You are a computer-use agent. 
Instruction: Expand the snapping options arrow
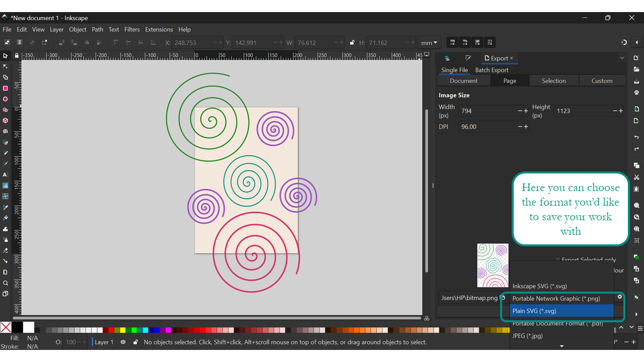636,43
